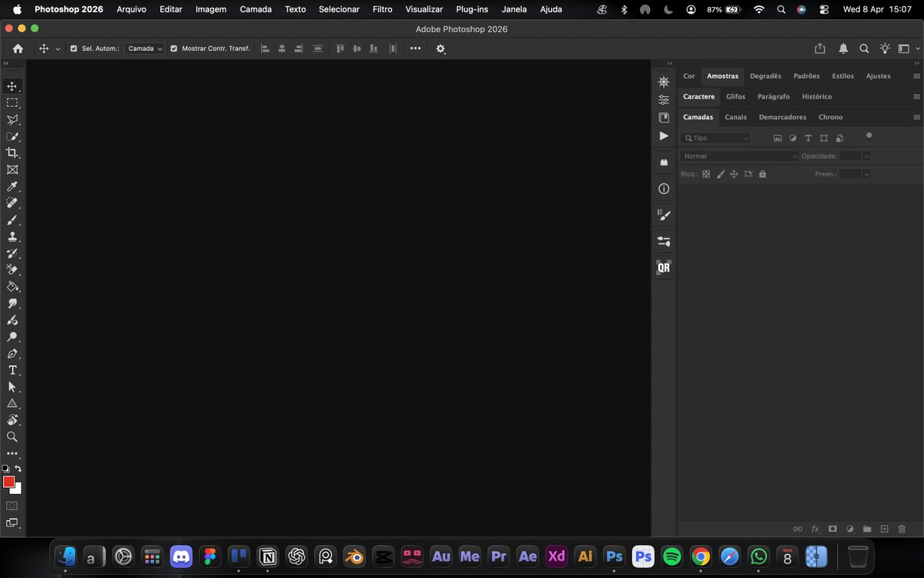Viewport: 924px width, 578px height.
Task: Toggle the pixel layer filter
Action: point(778,138)
